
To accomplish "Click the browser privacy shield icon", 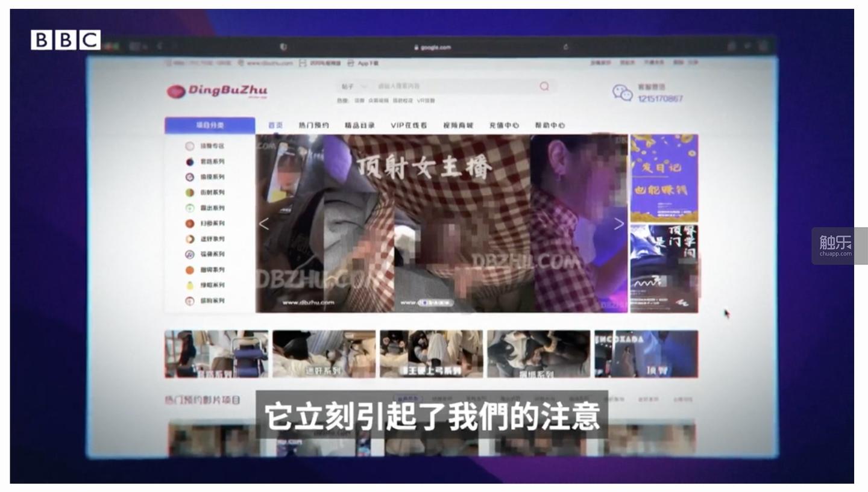I will coord(283,47).
